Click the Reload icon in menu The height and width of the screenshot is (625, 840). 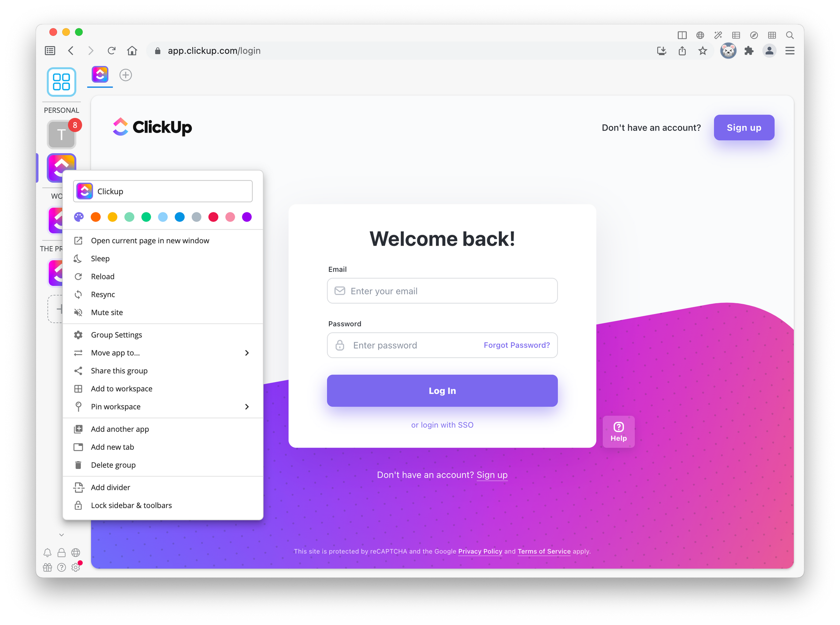(x=78, y=276)
